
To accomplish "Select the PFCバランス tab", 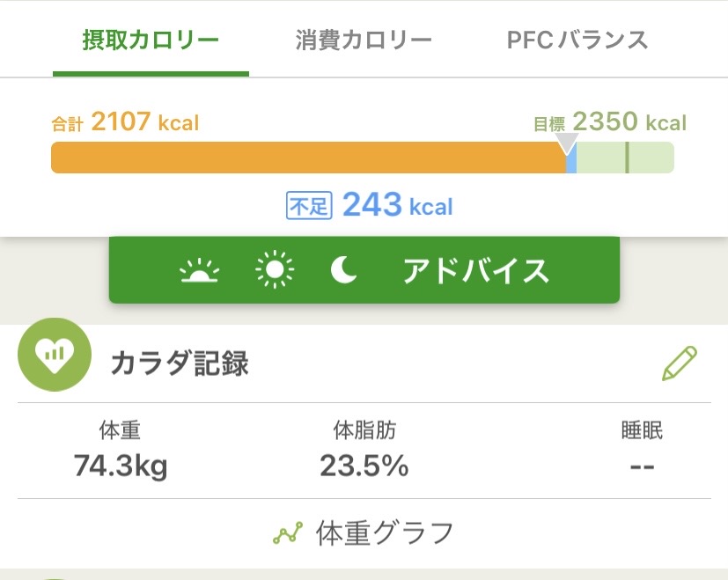I will [x=577, y=40].
